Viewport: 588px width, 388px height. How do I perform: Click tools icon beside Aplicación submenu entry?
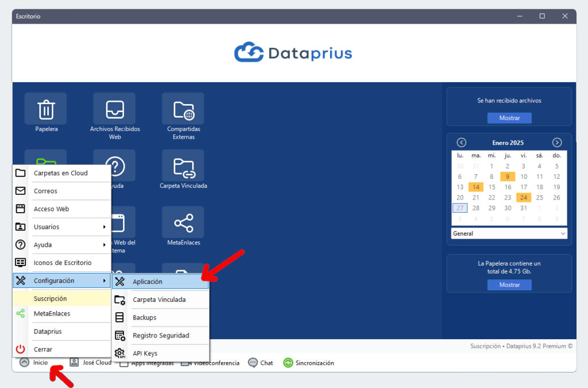119,282
